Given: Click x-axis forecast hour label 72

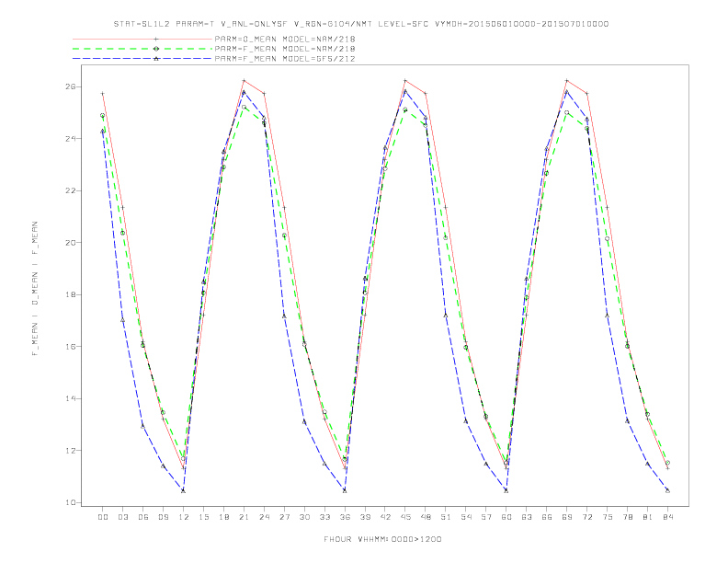Looking at the screenshot, I should pyautogui.click(x=586, y=517).
